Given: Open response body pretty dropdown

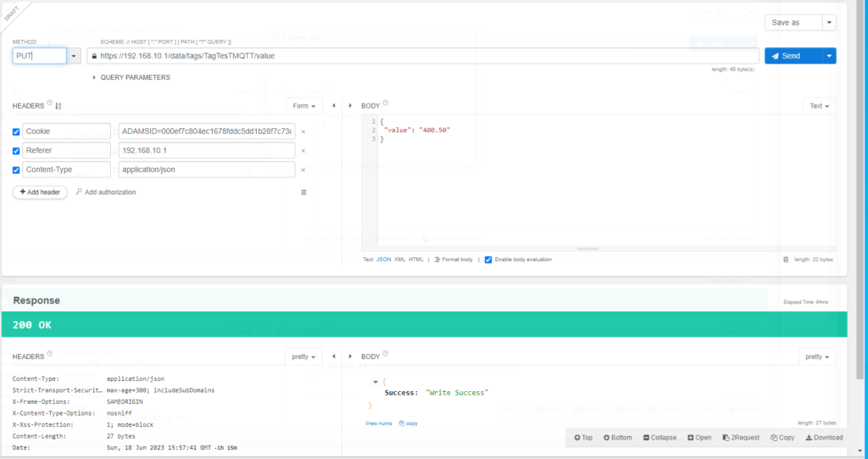Looking at the screenshot, I should (x=817, y=356).
